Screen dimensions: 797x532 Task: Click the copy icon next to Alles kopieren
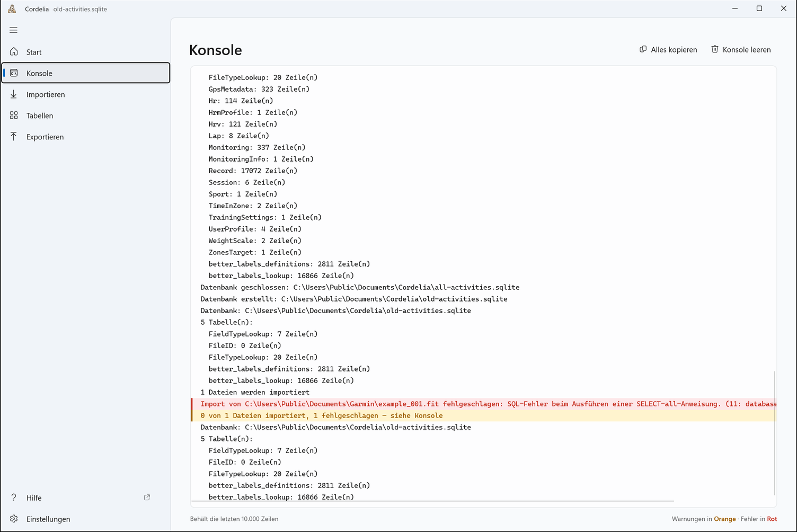tap(643, 49)
